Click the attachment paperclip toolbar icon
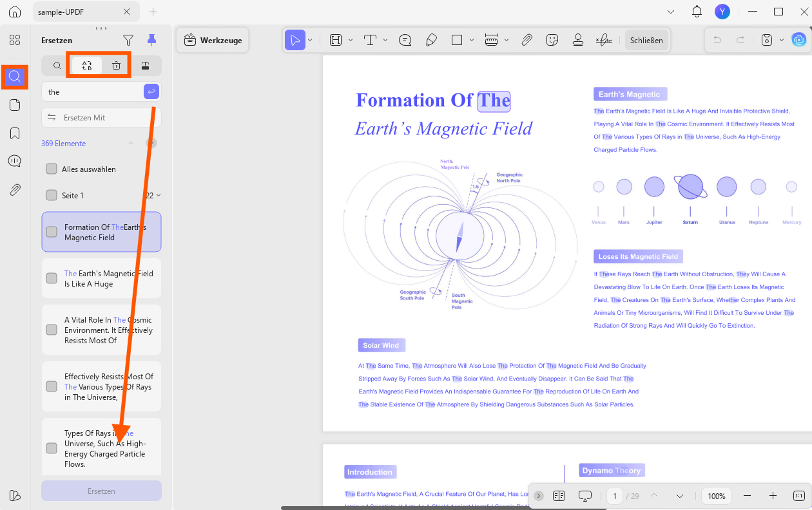Viewport: 812px width, 510px height. (x=527, y=40)
